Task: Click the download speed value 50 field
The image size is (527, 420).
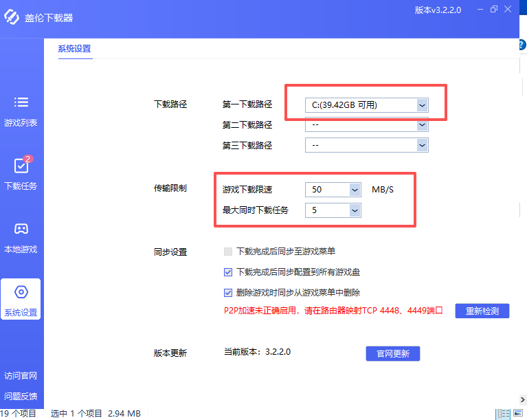Action: click(333, 190)
